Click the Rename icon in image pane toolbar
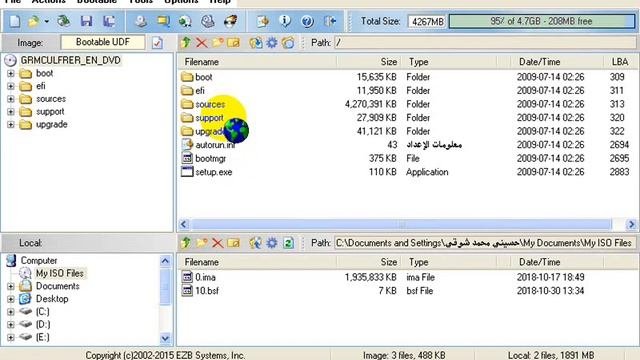640x360 pixels. 233,42
